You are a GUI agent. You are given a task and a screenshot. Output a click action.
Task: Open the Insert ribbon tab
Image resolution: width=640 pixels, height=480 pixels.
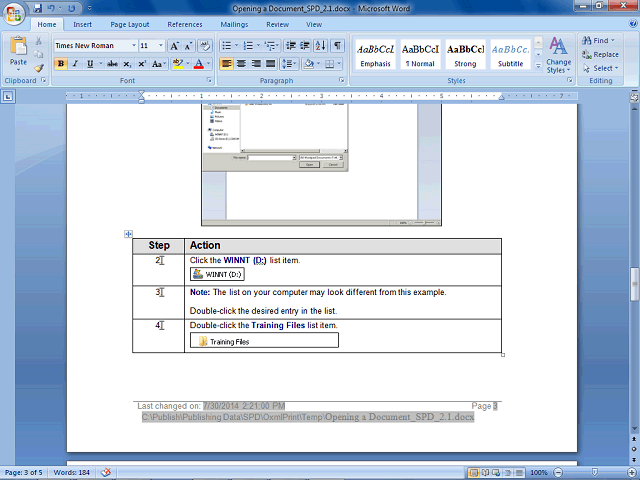[82, 24]
